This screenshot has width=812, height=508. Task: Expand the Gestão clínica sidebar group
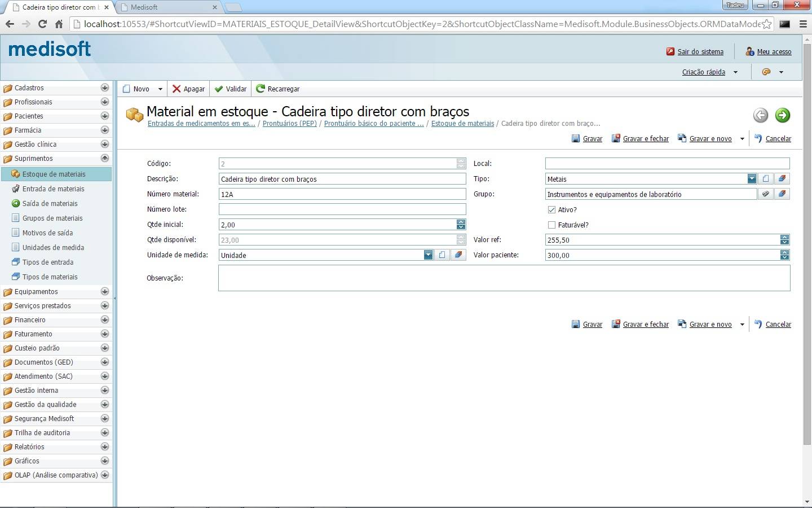[x=104, y=144]
